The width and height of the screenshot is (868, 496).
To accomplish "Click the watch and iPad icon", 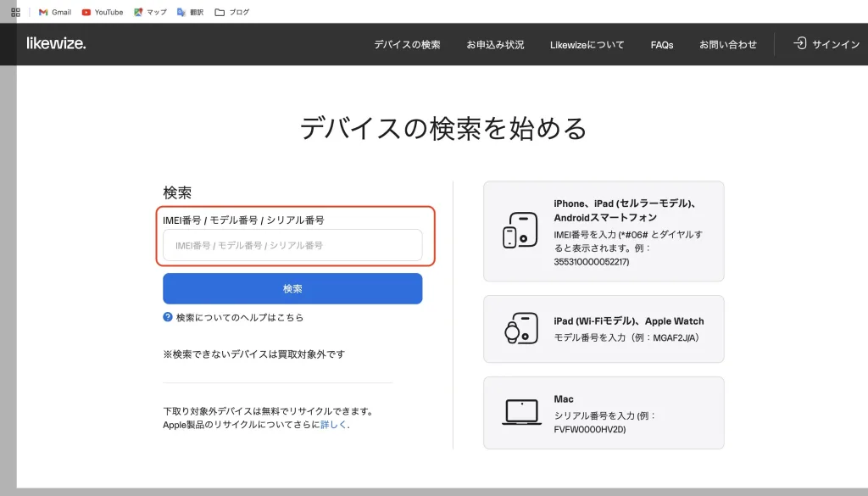I will pos(521,328).
